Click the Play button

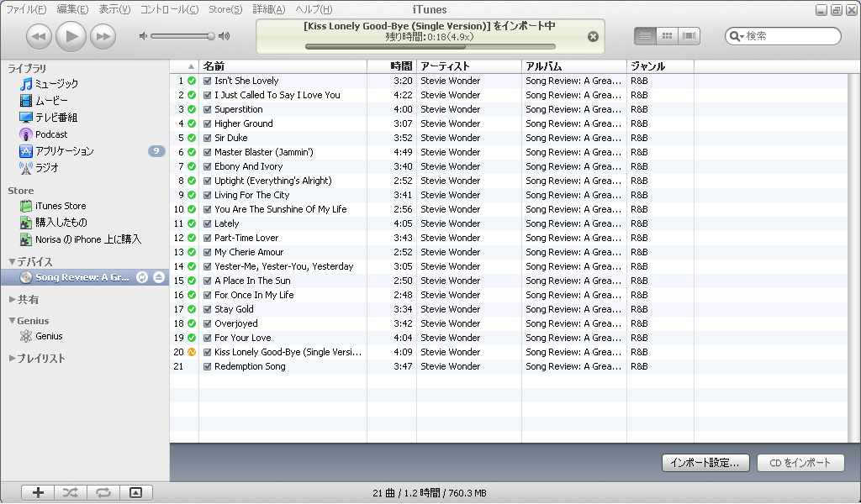(71, 37)
